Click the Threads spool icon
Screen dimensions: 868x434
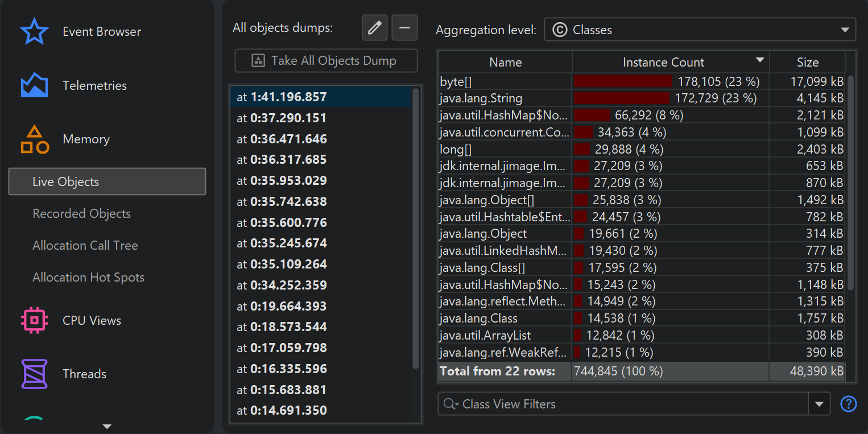34,374
